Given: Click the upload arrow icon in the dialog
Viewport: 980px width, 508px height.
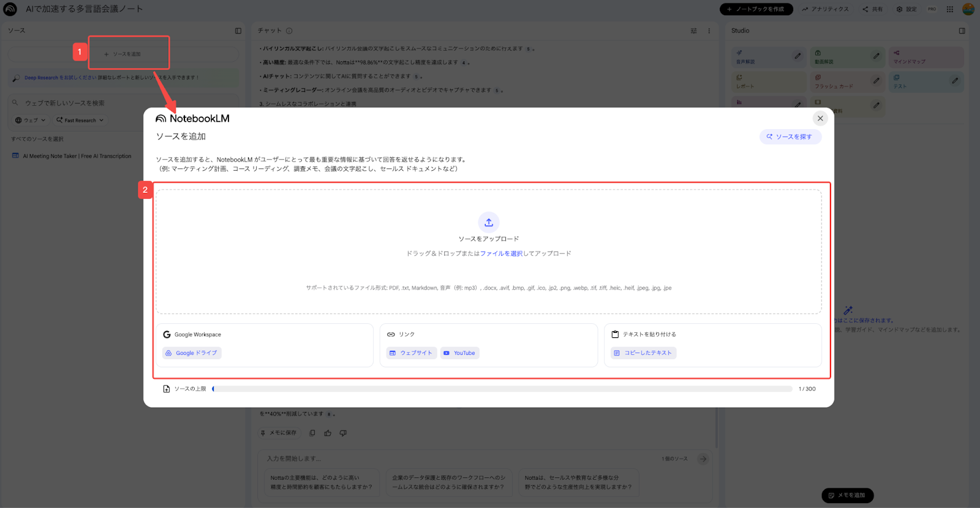Looking at the screenshot, I should (x=489, y=222).
